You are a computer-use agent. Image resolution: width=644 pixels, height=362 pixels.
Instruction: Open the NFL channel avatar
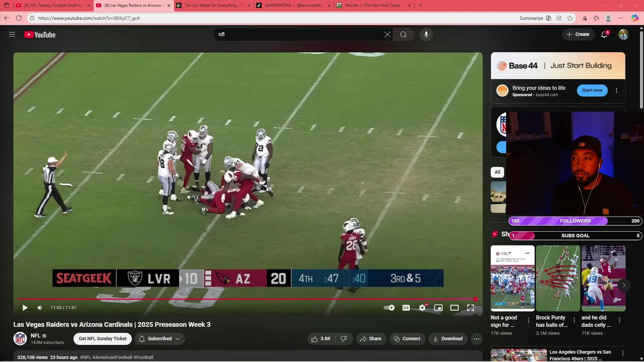(20, 338)
